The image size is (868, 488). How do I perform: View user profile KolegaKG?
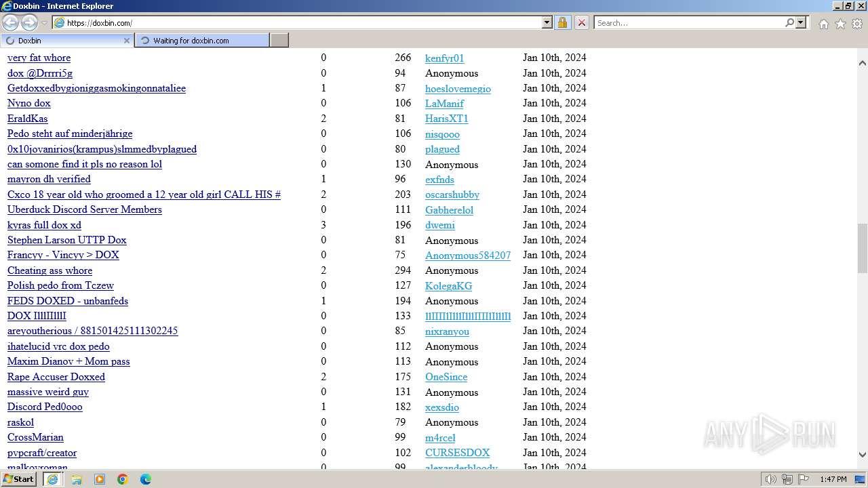pos(448,286)
